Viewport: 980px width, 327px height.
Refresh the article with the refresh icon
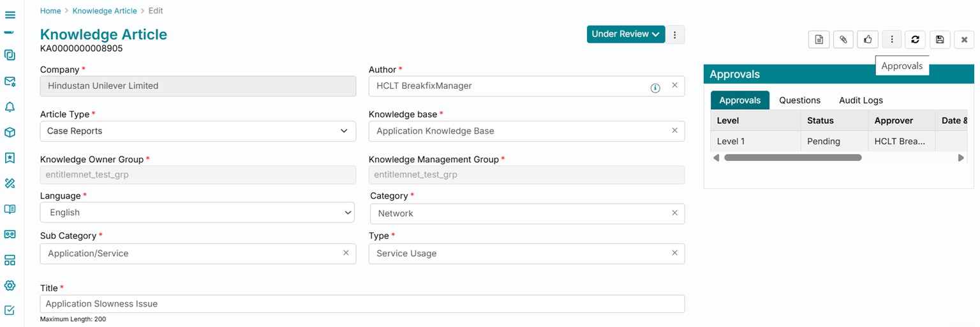[x=915, y=40]
